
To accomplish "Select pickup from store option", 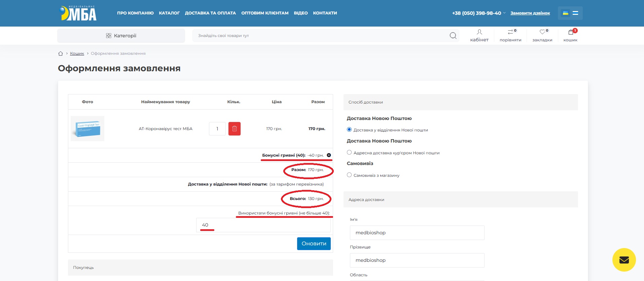I will (x=349, y=175).
